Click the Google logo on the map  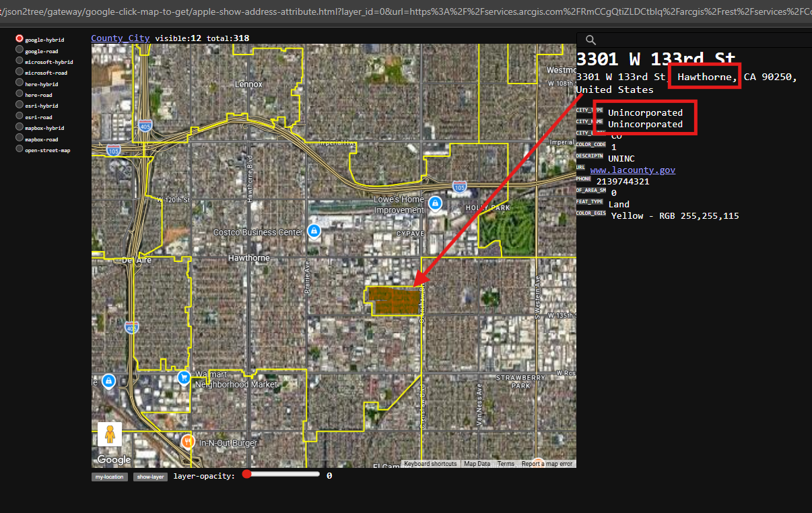coord(114,460)
